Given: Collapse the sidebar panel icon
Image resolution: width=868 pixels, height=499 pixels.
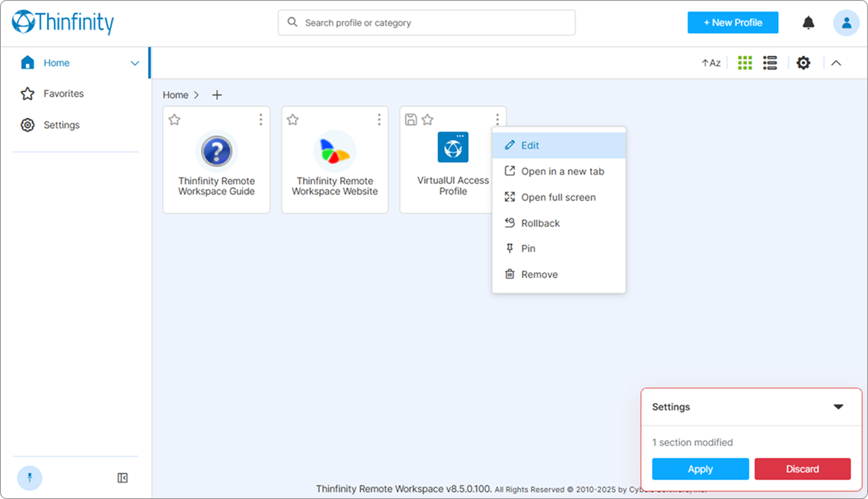Looking at the screenshot, I should click(x=123, y=478).
